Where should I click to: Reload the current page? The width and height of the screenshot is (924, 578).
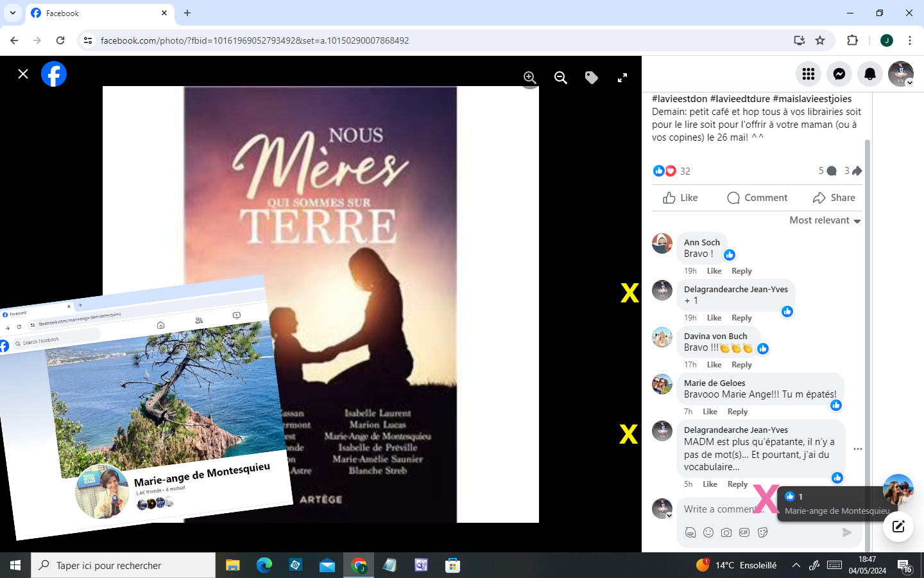[60, 40]
